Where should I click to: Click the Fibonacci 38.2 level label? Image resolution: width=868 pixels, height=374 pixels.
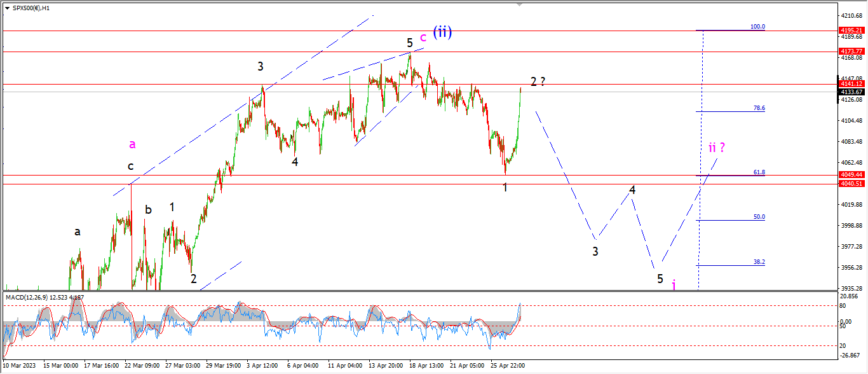pos(759,262)
